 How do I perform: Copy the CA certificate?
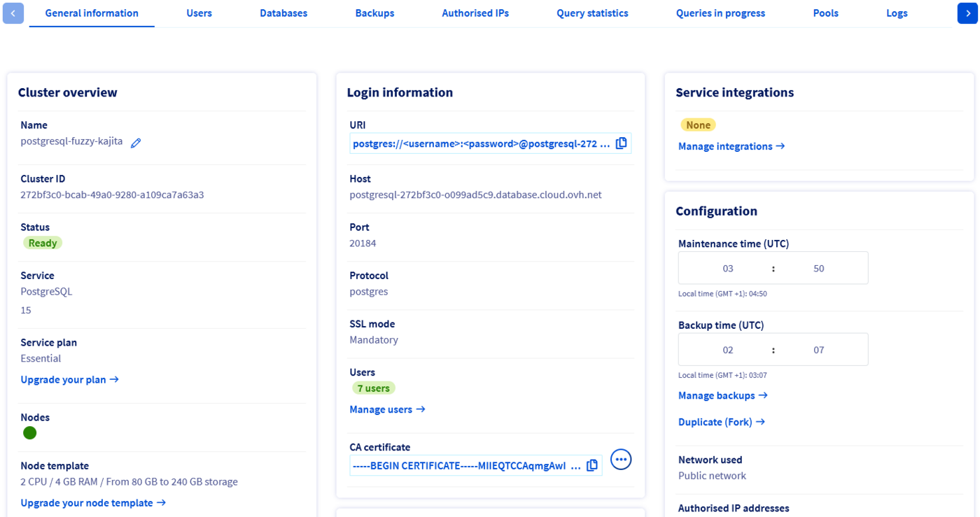(x=592, y=465)
